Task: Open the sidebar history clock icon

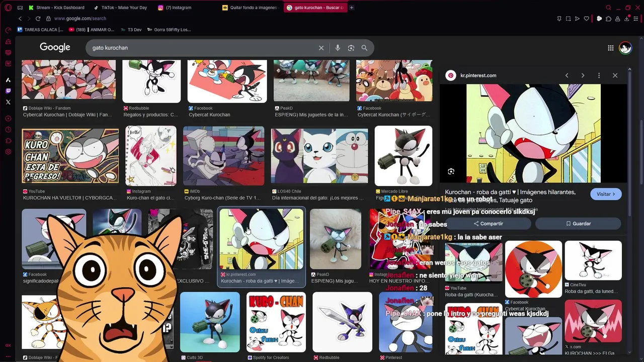Action: click(x=8, y=130)
